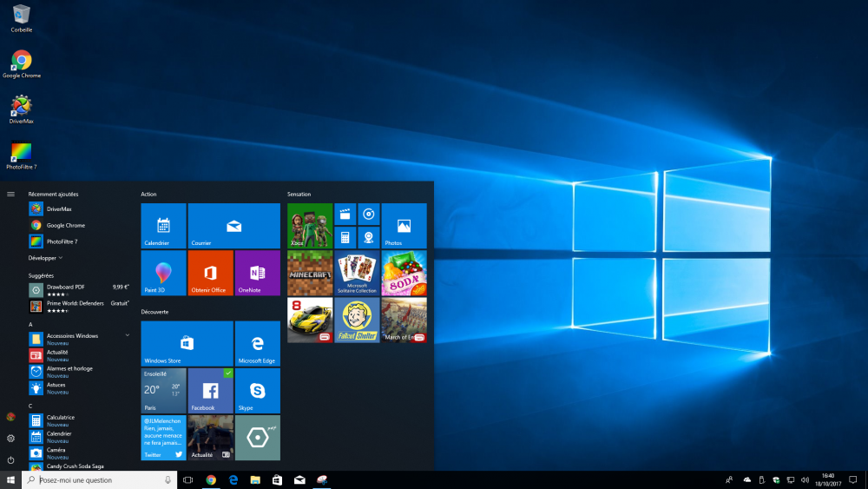Screen dimensions: 868x489
Task: Expand the Développer list
Action: click(45, 258)
